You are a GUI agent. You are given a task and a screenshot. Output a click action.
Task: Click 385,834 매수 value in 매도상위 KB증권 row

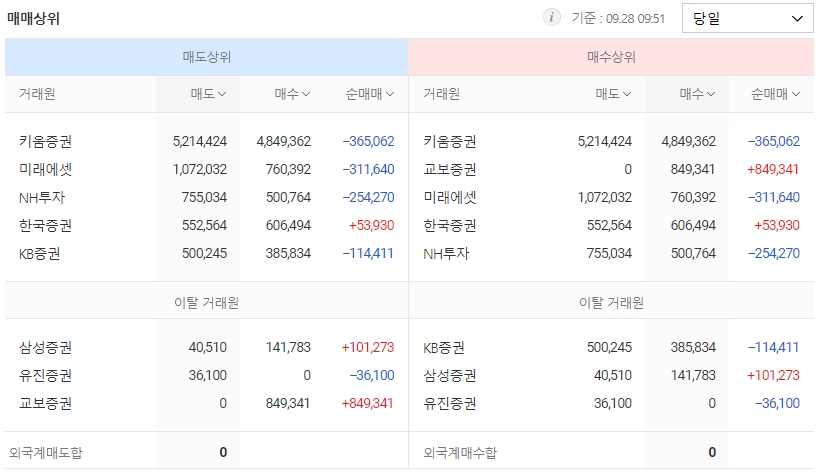click(x=288, y=254)
